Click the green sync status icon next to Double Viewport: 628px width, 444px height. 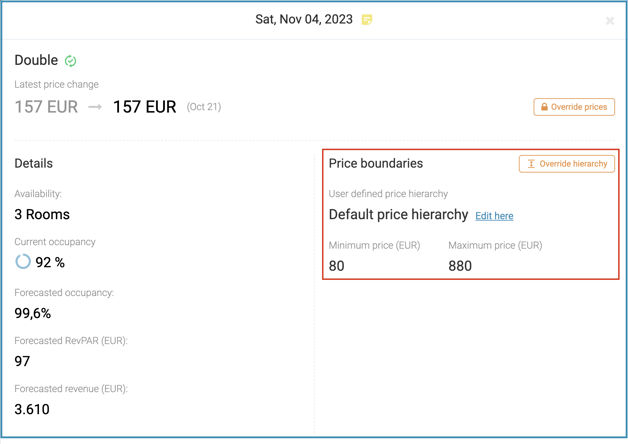click(x=70, y=61)
